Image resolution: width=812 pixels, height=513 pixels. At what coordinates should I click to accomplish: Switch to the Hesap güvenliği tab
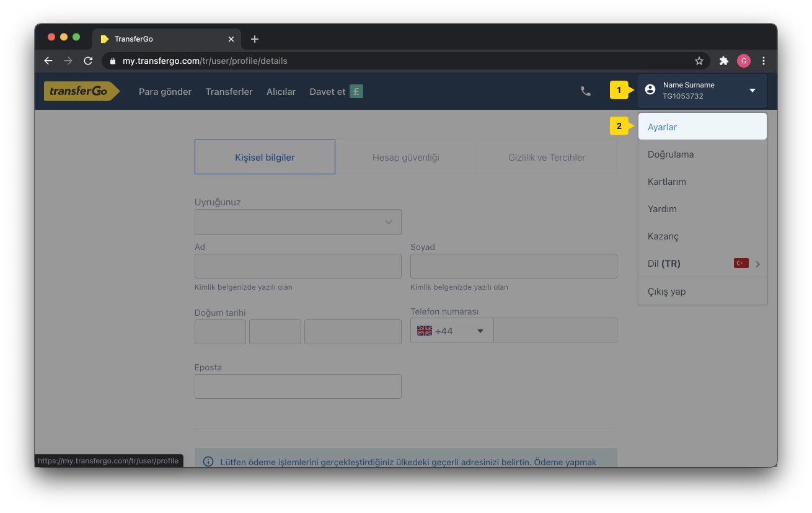click(406, 157)
